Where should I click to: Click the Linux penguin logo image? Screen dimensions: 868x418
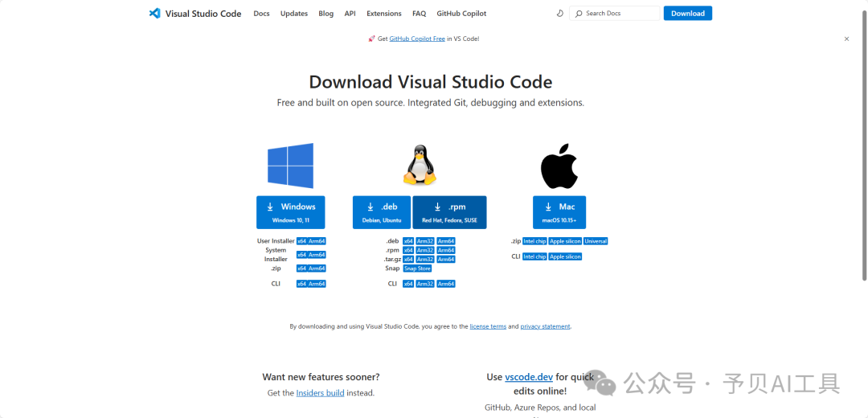419,165
